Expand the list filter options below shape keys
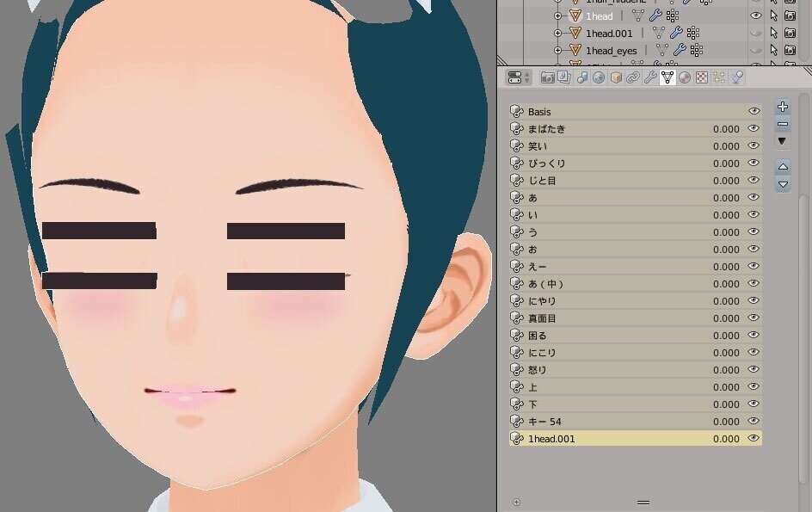This screenshot has height=512, width=812. (x=516, y=502)
